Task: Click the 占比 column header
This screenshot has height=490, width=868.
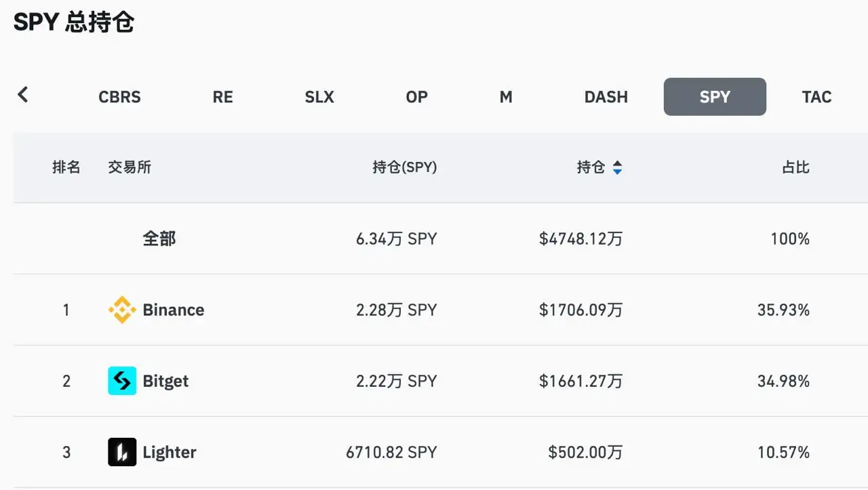Action: (795, 167)
